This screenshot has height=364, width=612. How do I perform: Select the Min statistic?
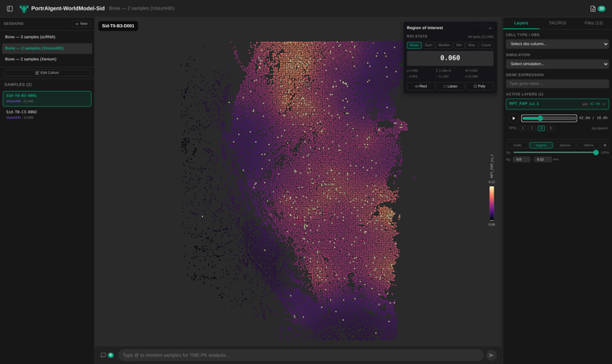tap(459, 45)
